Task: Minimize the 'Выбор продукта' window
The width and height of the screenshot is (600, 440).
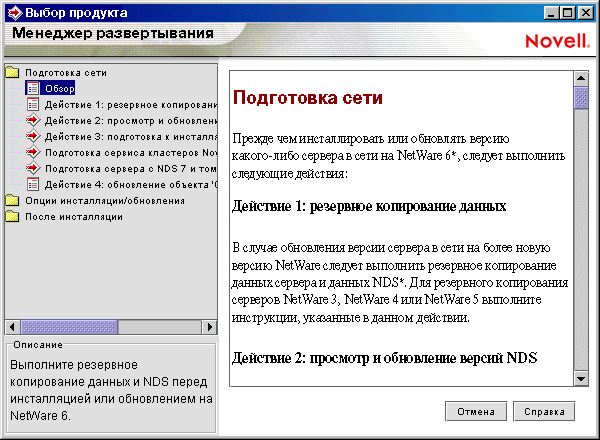Action: tap(551, 13)
